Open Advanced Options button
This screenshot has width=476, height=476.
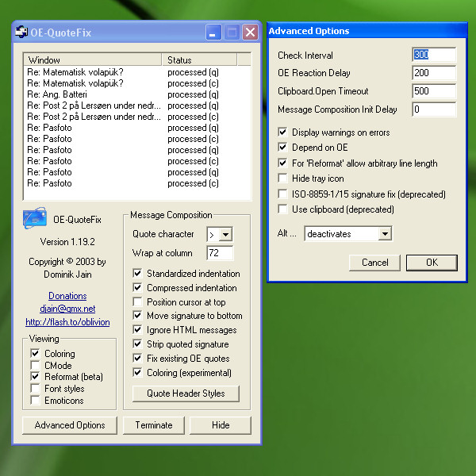click(x=70, y=425)
